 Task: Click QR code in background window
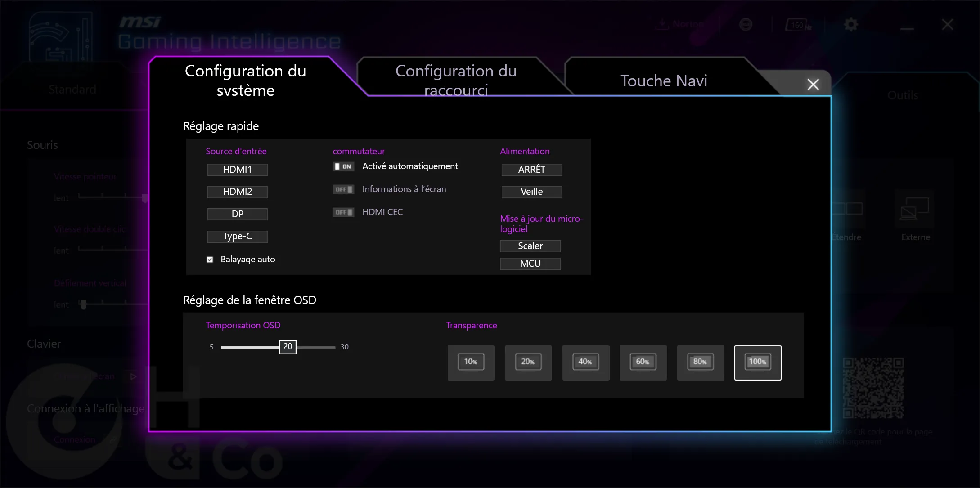873,388
